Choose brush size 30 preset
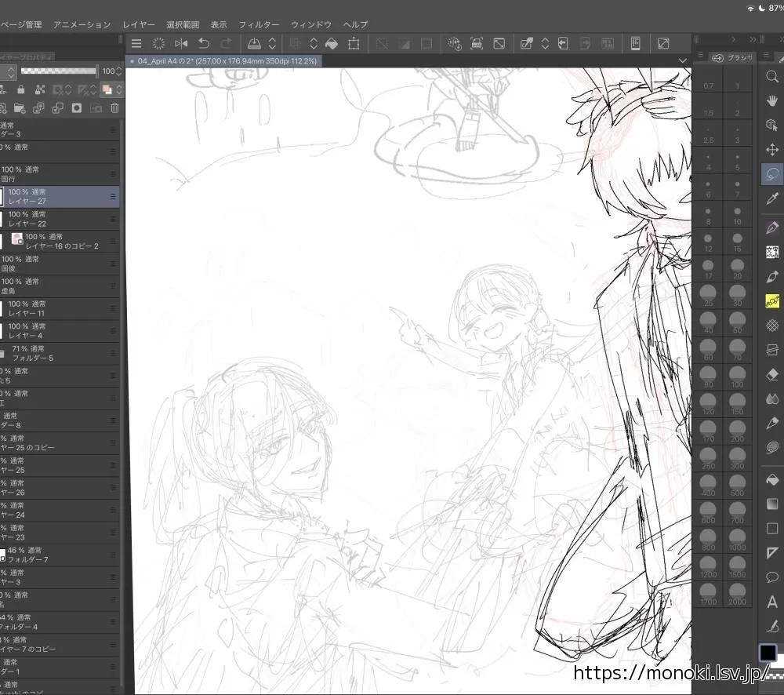 pos(737,297)
